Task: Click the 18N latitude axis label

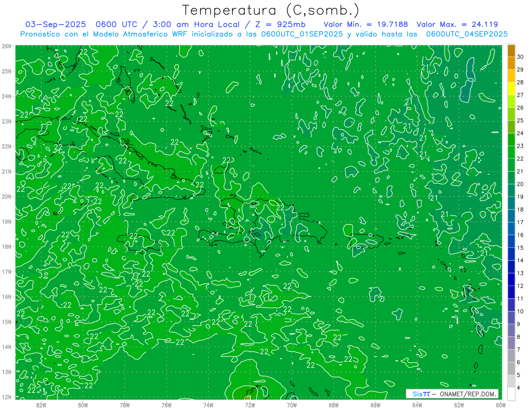Action: 6,247
